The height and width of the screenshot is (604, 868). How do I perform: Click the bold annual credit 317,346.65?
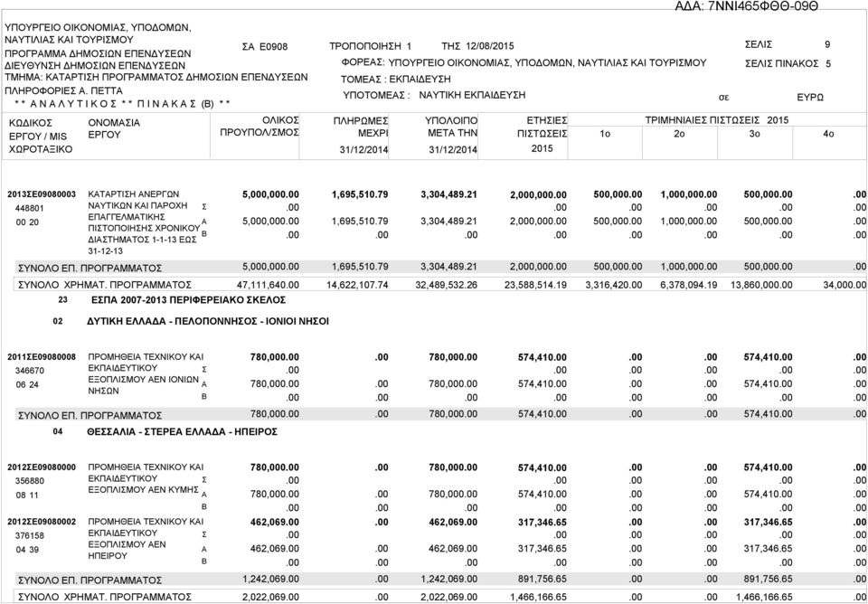tap(542, 522)
